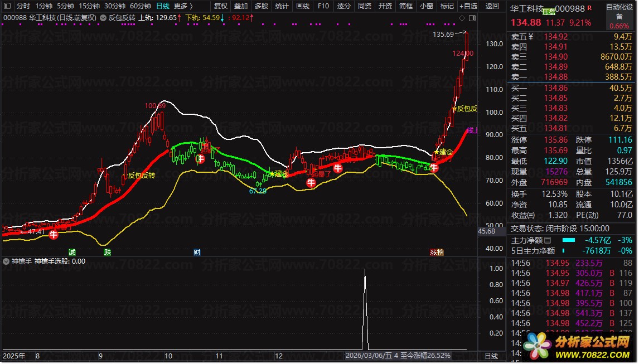Image resolution: width=639 pixels, height=364 pixels.
Task: Click the red R badge beside stock code
Action: 589,8
